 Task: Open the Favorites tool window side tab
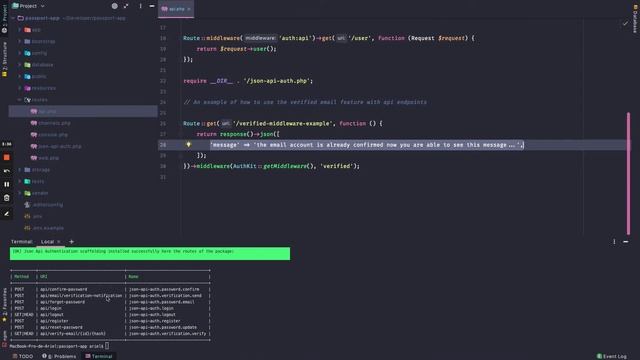tap(4, 304)
